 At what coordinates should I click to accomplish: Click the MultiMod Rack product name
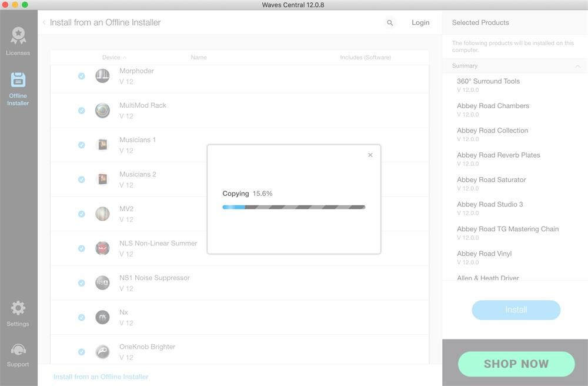(142, 105)
